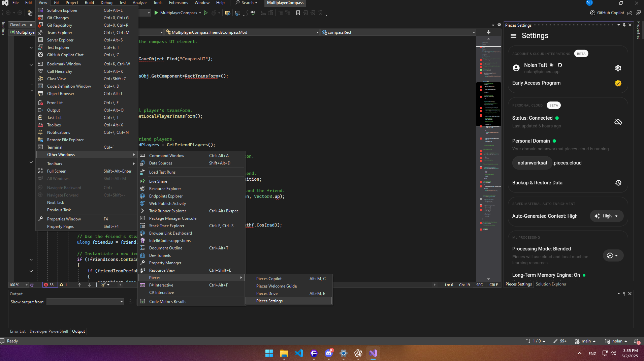Switch to the Error List tab
This screenshot has width=644, height=361.
18,331
